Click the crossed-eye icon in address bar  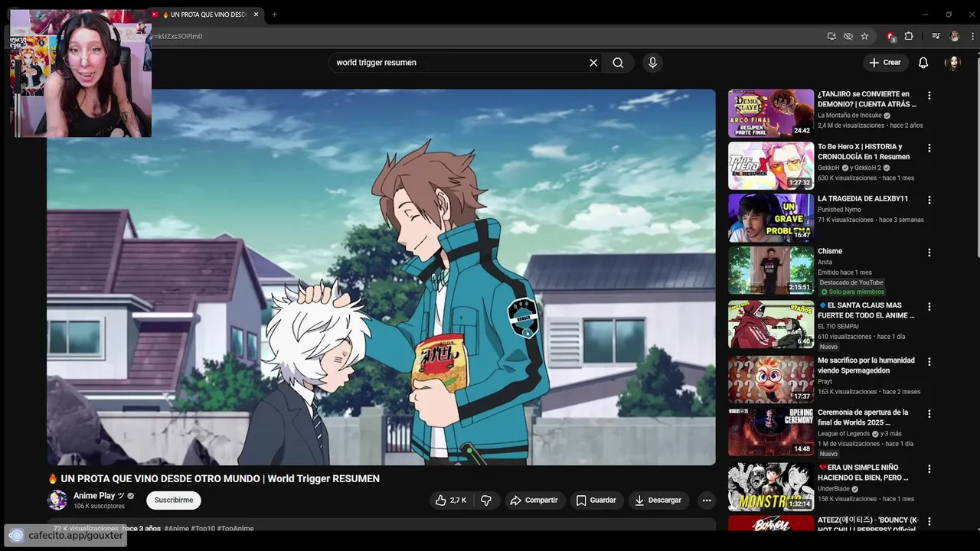(848, 36)
